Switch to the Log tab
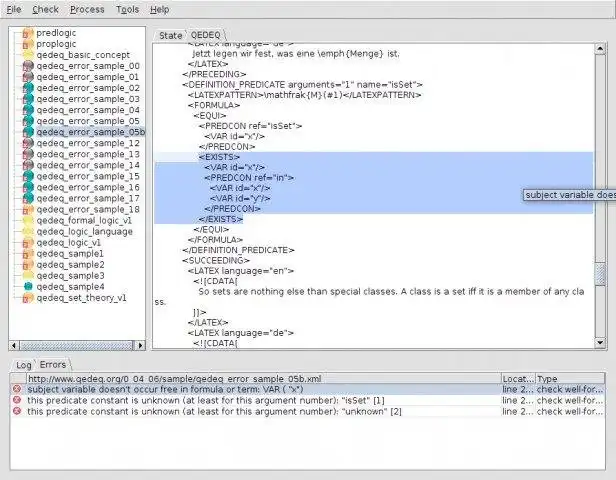This screenshot has width=616, height=480. pos(24,365)
